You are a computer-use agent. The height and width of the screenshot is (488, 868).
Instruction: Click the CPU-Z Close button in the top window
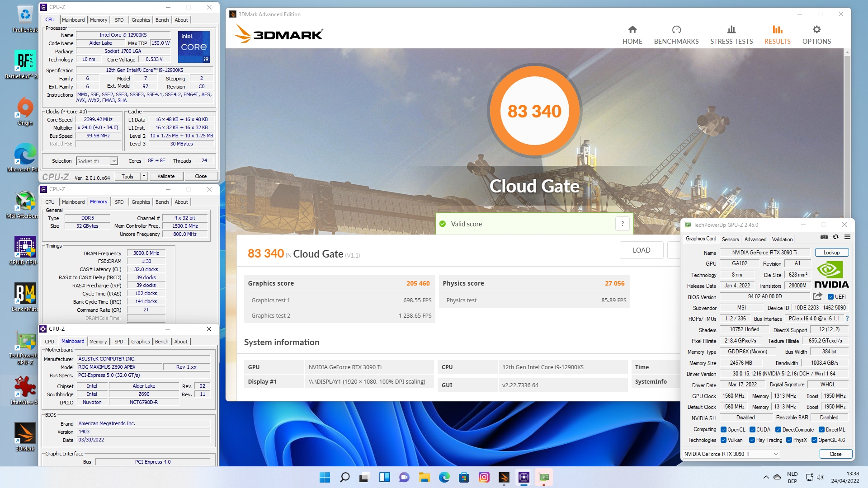(x=201, y=176)
